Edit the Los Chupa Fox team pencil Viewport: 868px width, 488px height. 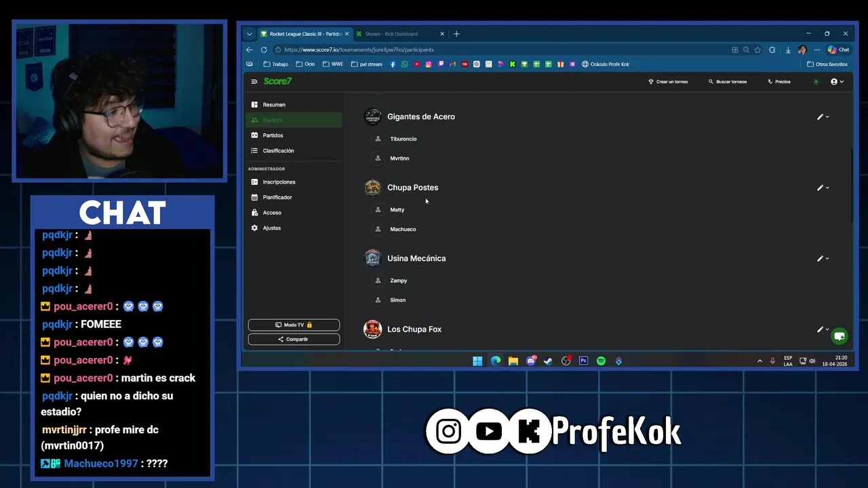click(x=820, y=329)
